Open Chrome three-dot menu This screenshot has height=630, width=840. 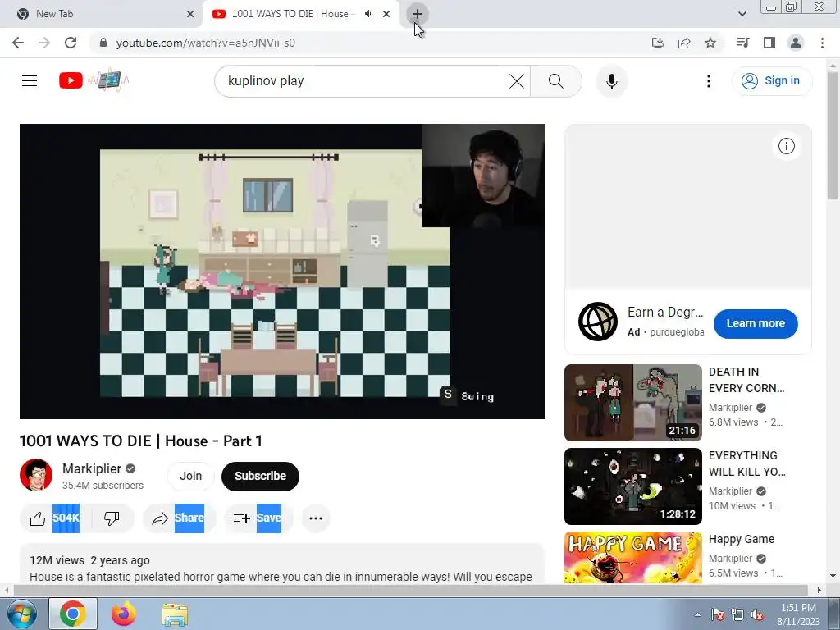point(822,43)
